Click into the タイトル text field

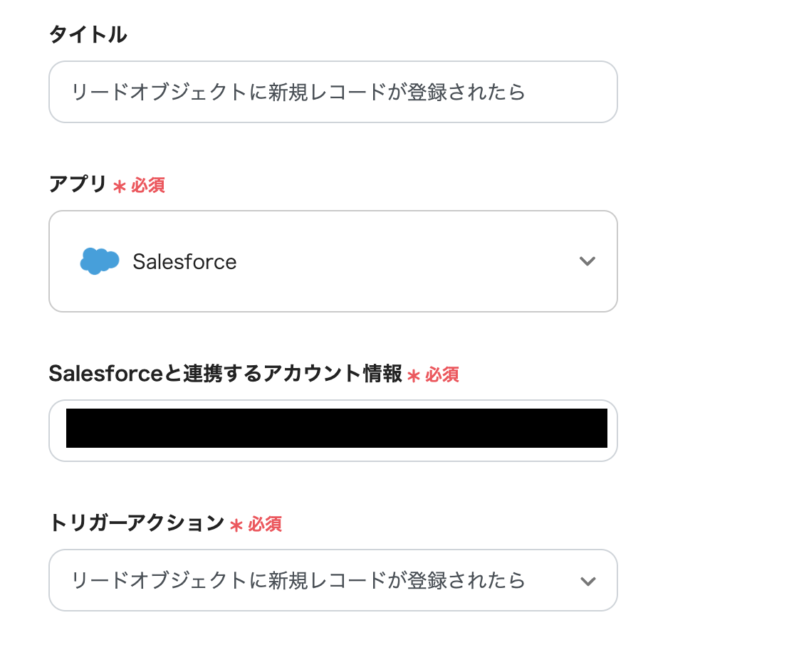[x=333, y=92]
